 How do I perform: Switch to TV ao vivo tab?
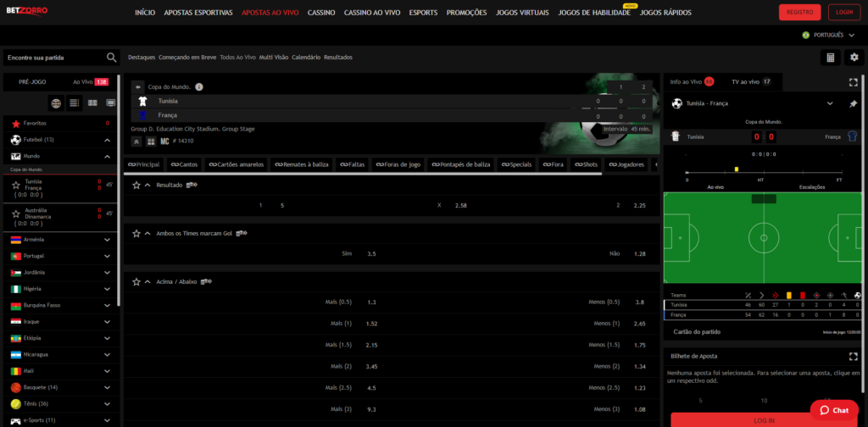751,82
